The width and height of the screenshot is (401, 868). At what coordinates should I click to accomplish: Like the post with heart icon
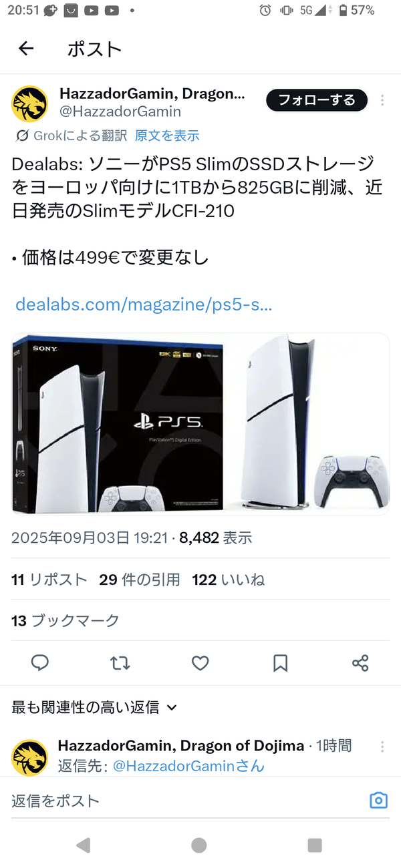(200, 663)
